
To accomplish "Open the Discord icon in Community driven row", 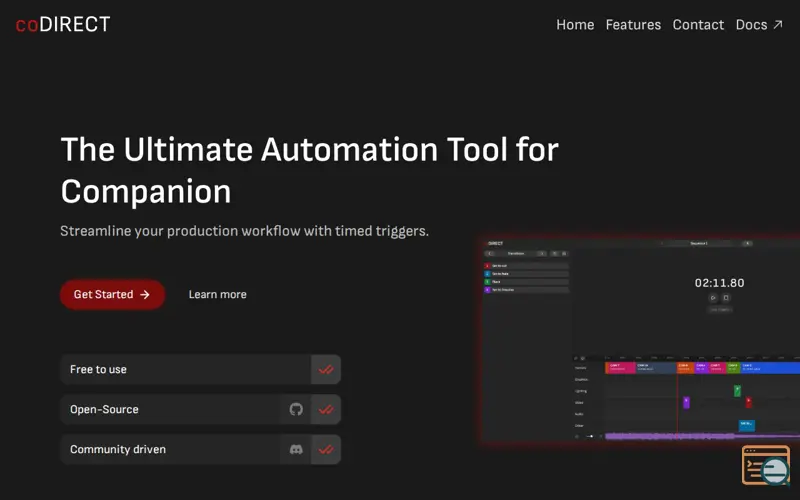I will tap(296, 449).
